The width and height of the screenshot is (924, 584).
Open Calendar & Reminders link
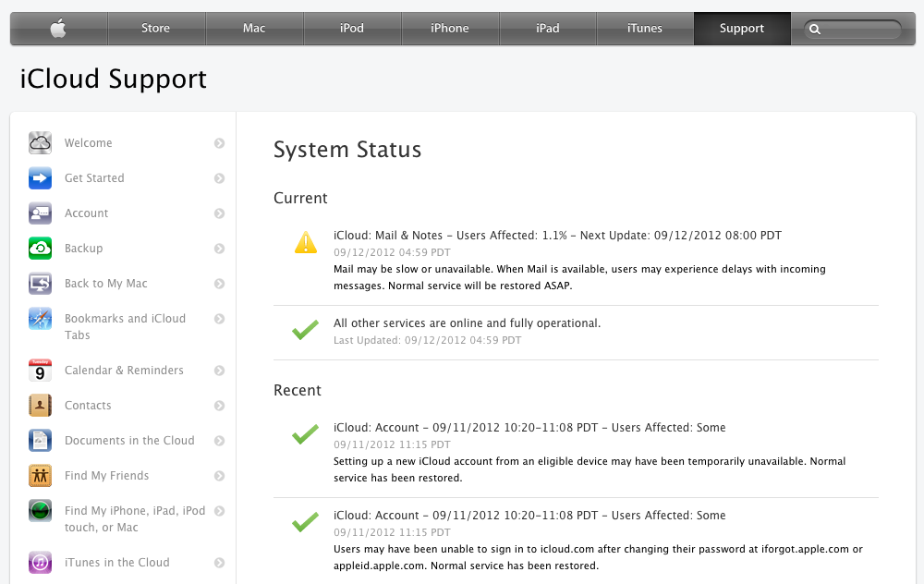point(124,371)
